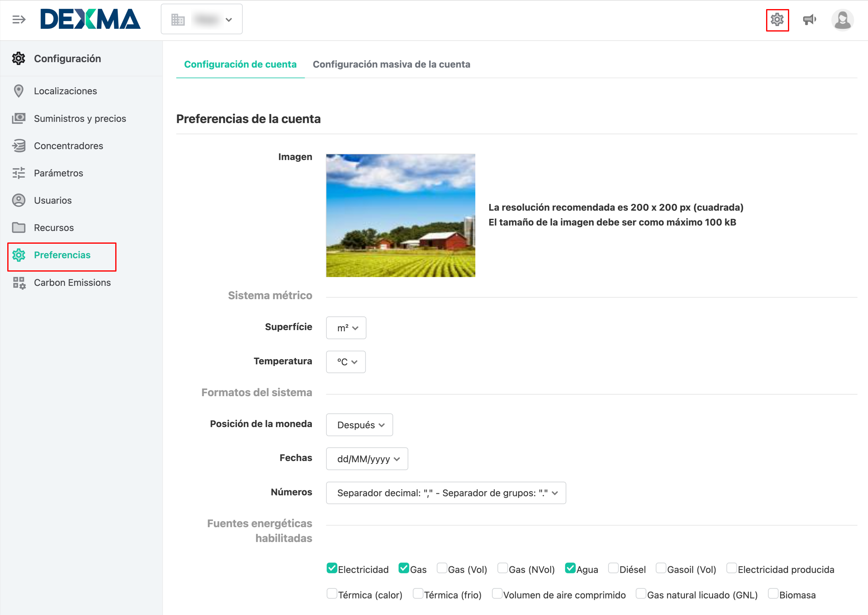This screenshot has height=615, width=868.
Task: Open the user profile avatar
Action: (842, 19)
